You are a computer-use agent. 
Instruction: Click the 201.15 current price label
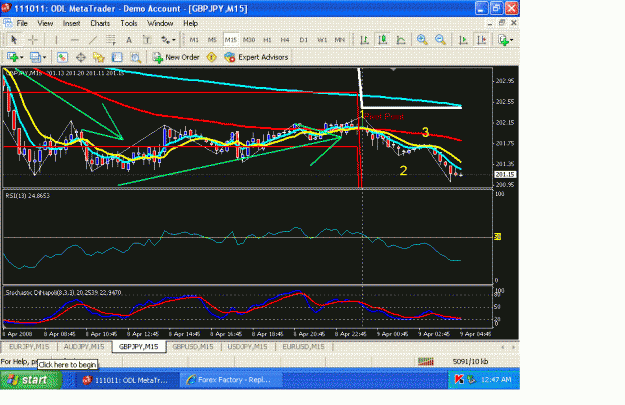pos(505,175)
